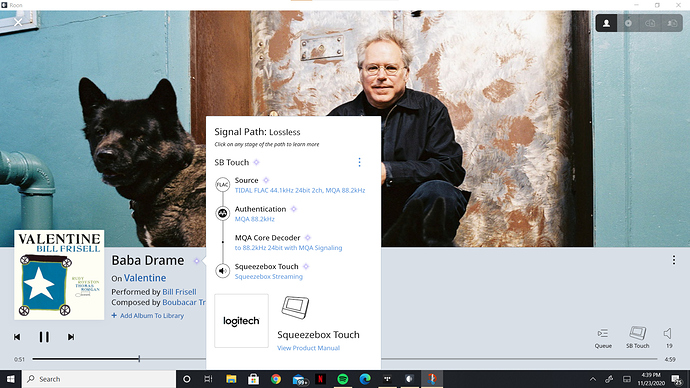
Task: Select the fourth now-playing display mode icon
Action: [672, 23]
